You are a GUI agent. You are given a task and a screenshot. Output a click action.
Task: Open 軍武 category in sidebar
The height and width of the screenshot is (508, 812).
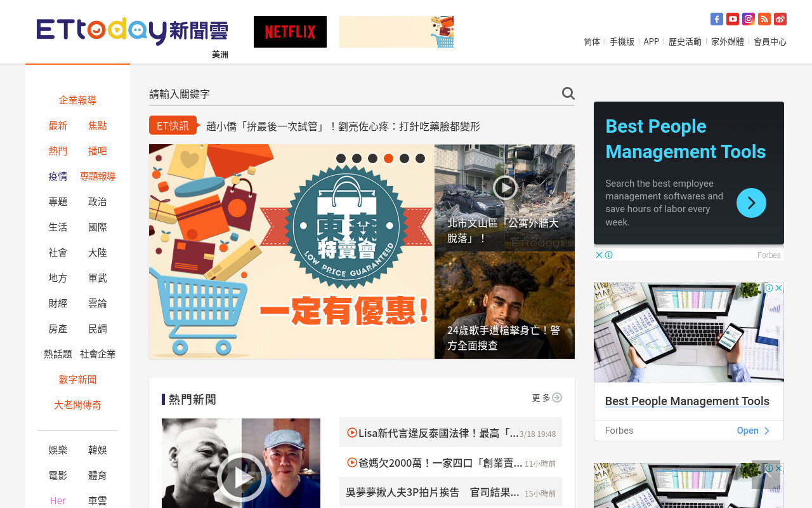click(98, 278)
